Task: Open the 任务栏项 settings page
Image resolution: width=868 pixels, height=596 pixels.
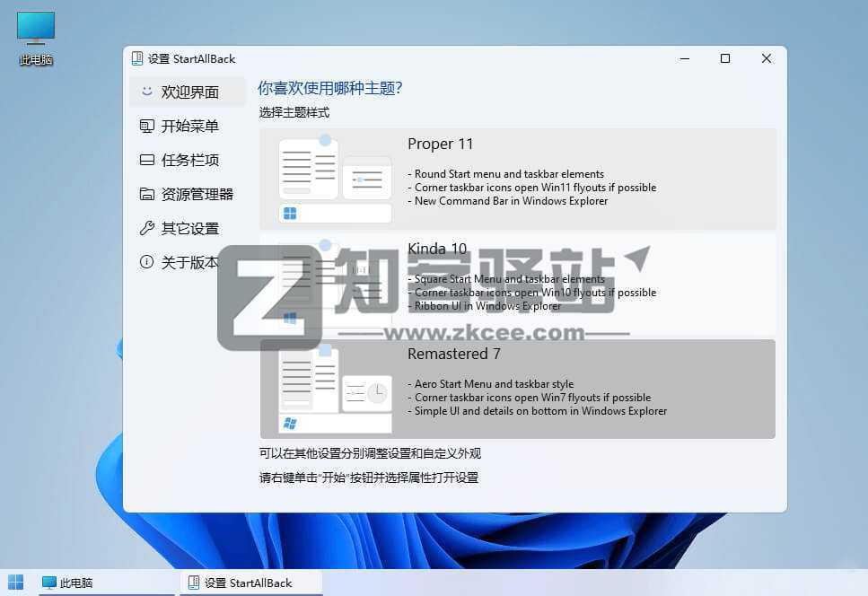Action: [179, 160]
